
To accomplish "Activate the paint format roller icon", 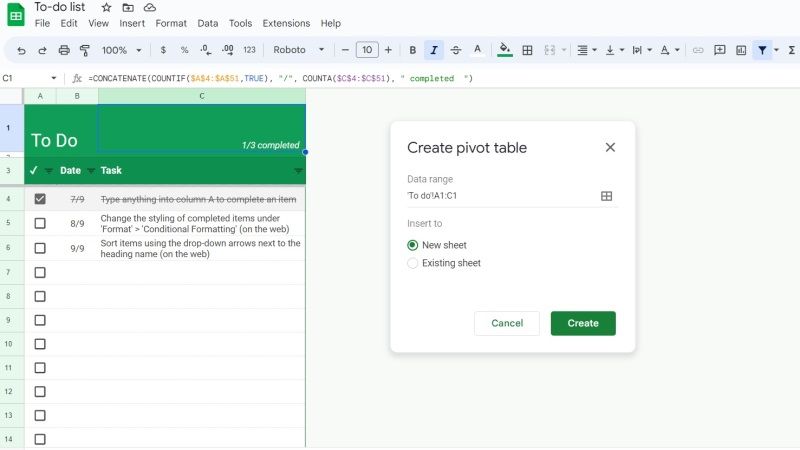I will 85,50.
